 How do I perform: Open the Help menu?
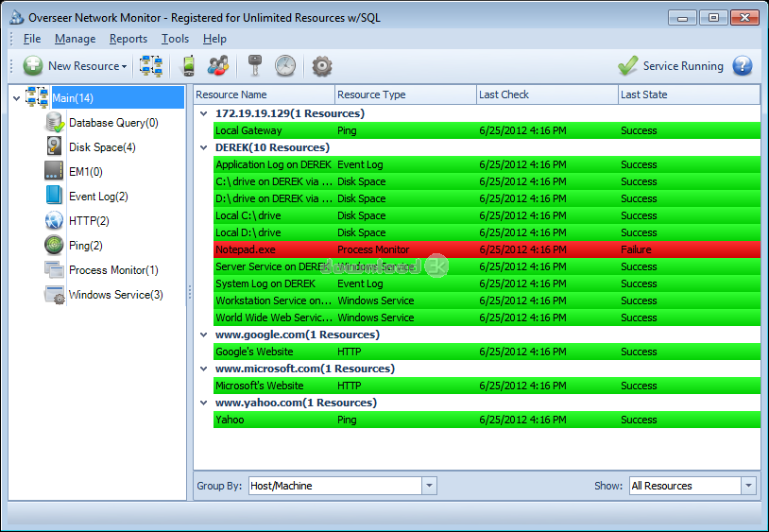214,39
